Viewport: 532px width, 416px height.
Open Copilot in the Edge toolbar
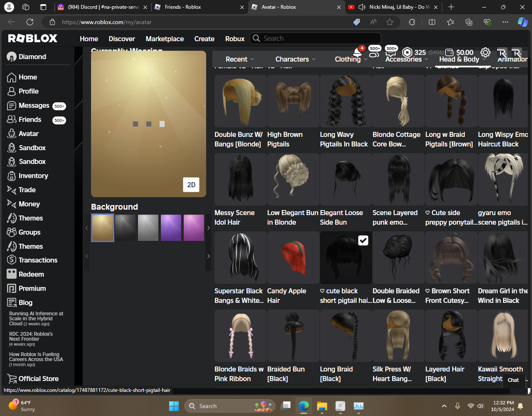click(x=522, y=22)
